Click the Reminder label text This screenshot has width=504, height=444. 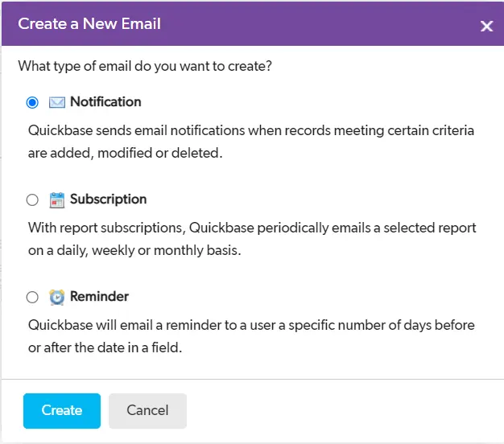pos(99,296)
